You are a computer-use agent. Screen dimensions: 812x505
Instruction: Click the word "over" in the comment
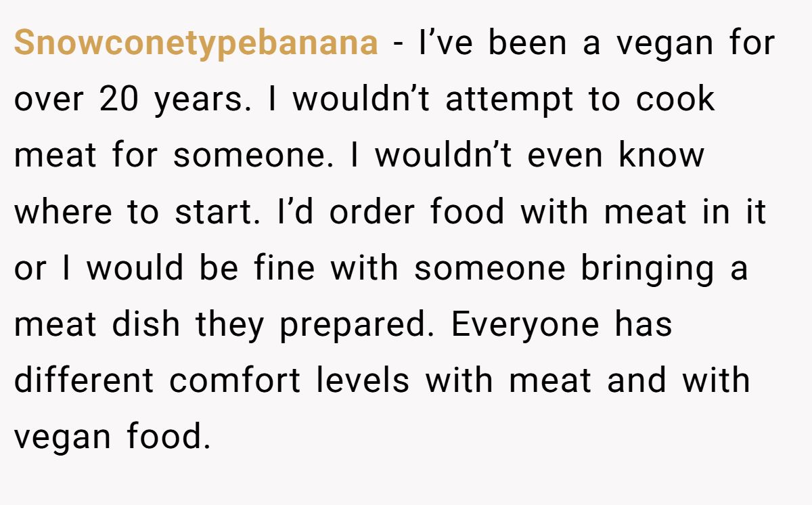[47, 100]
